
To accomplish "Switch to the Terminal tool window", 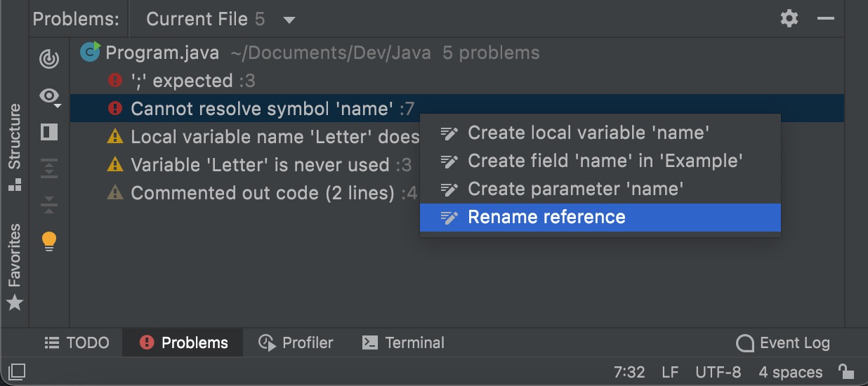I will 403,343.
